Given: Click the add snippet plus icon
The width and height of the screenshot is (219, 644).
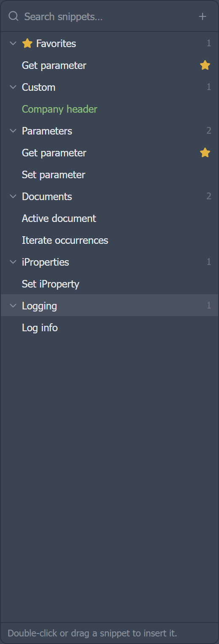Looking at the screenshot, I should (203, 16).
